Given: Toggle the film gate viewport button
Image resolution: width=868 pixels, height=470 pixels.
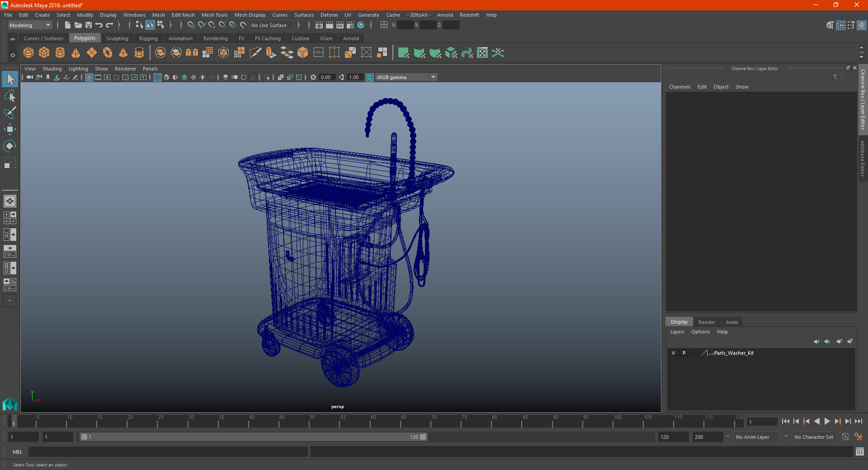Looking at the screenshot, I should 98,77.
